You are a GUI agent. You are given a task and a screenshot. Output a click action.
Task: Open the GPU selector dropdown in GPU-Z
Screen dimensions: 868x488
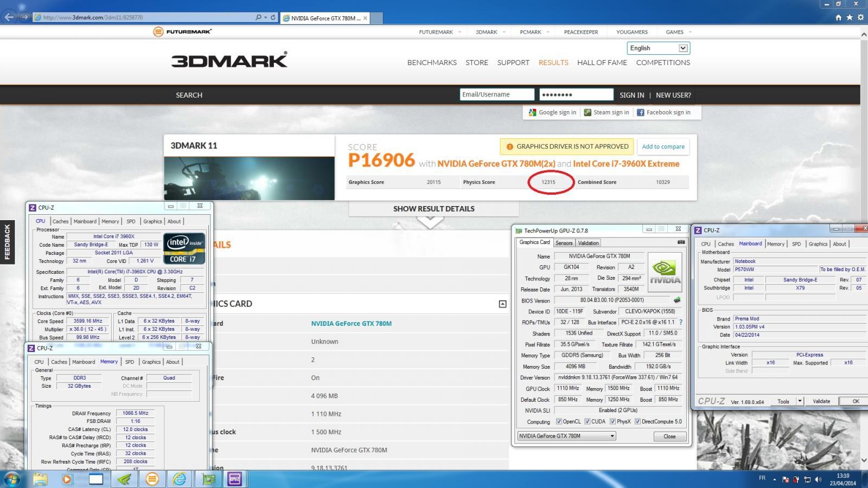[x=566, y=436]
